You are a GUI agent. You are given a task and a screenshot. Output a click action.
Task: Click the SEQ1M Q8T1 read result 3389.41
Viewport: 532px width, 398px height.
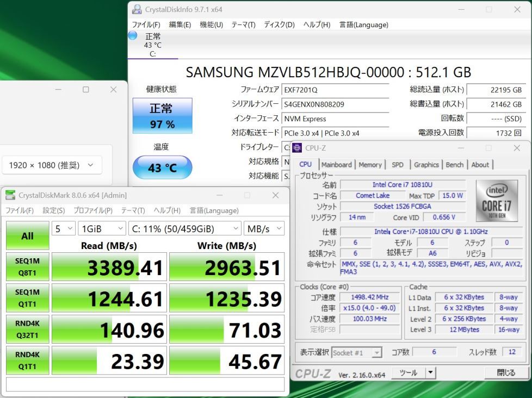coord(109,267)
